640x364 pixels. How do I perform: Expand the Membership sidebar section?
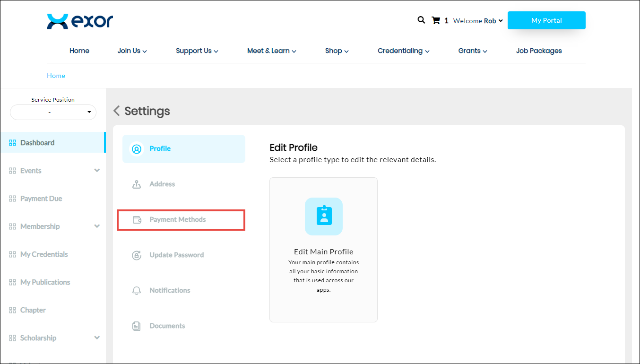[97, 226]
